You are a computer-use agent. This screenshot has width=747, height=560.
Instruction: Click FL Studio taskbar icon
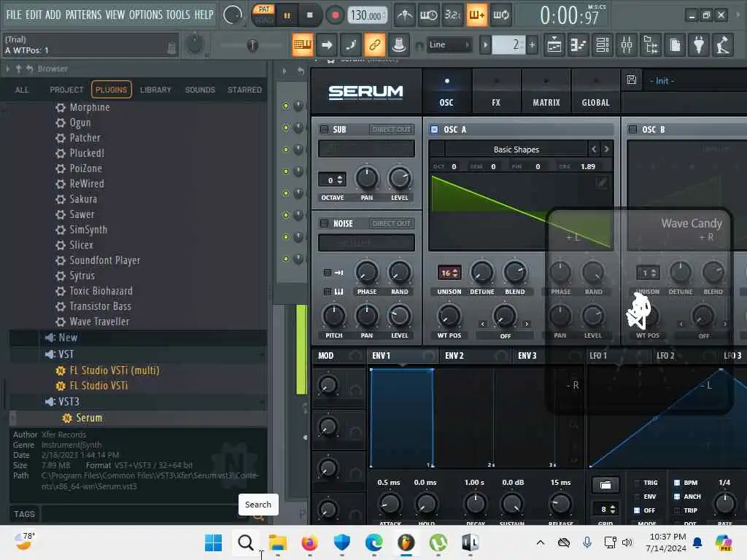click(406, 542)
